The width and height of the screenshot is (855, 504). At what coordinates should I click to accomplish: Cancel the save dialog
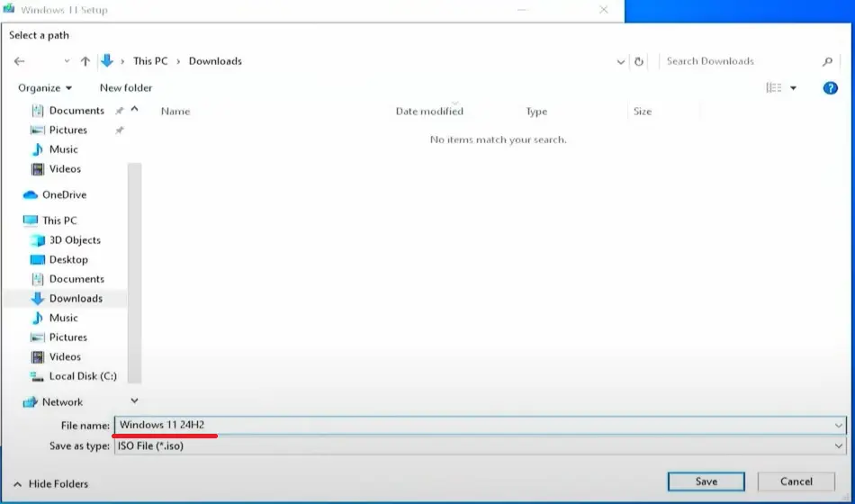pyautogui.click(x=796, y=481)
